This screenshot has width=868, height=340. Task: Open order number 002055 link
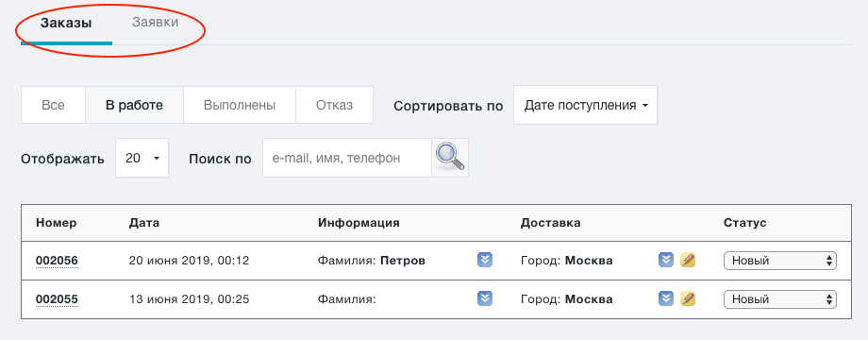coord(57,299)
